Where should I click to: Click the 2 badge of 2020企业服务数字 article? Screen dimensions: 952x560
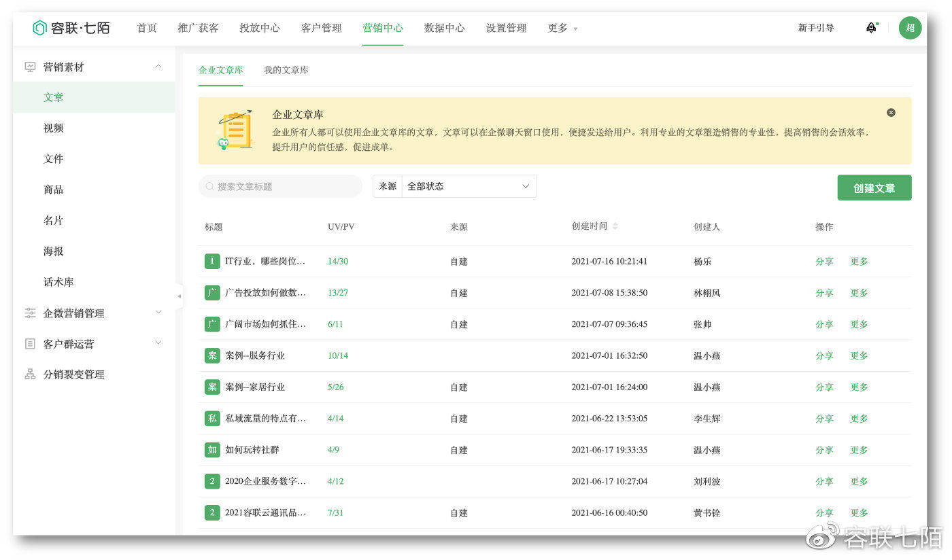[212, 481]
